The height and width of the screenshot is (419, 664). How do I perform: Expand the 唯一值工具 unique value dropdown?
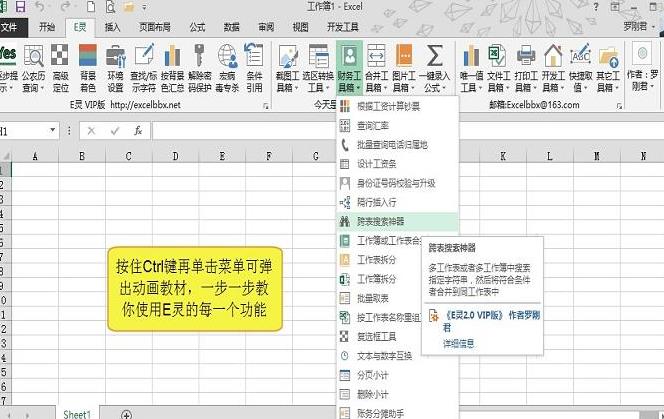tap(471, 68)
